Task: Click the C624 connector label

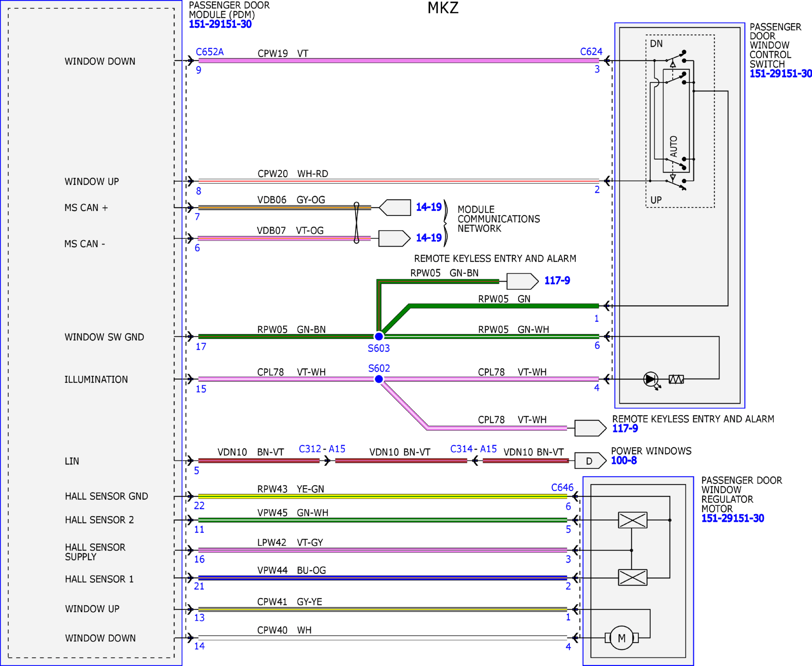Action: [x=591, y=51]
